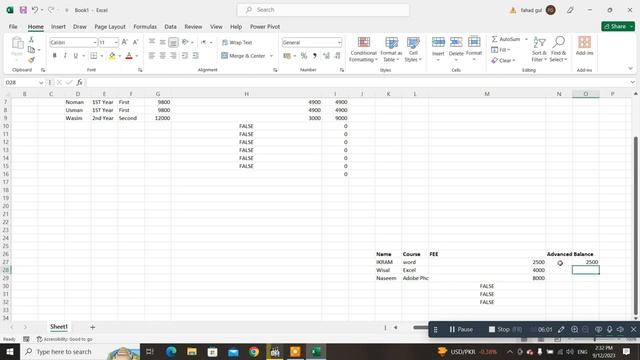Click the Save icon in title bar
640x360 pixels.
23,10
